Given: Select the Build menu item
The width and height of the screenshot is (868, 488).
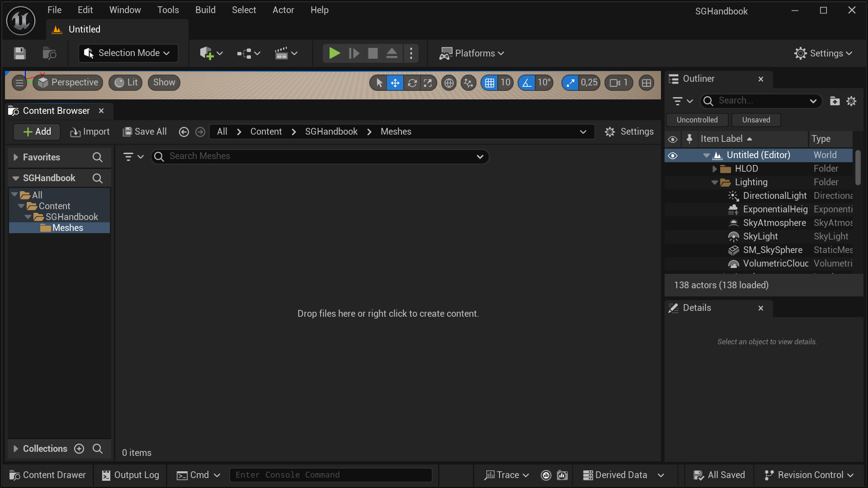Looking at the screenshot, I should [206, 9].
